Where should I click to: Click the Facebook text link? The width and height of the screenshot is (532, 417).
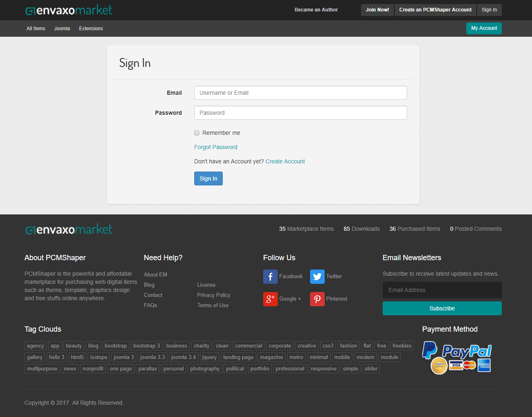(x=291, y=276)
